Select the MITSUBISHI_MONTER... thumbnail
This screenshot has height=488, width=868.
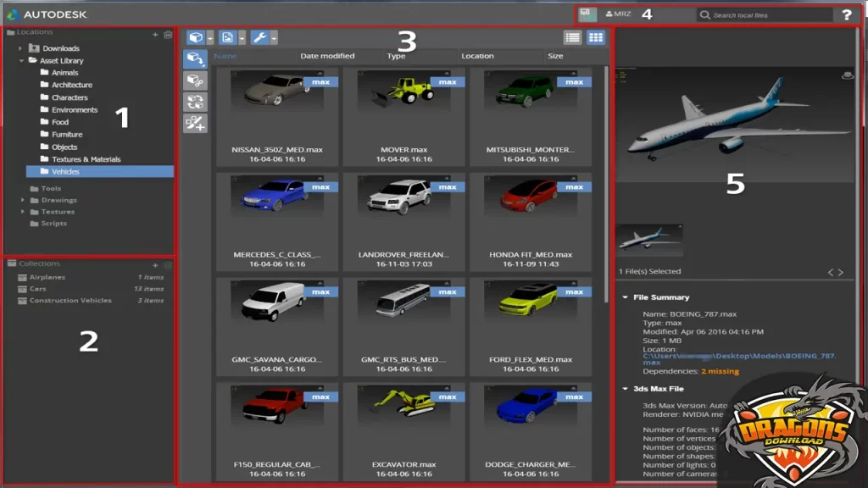coord(531,116)
